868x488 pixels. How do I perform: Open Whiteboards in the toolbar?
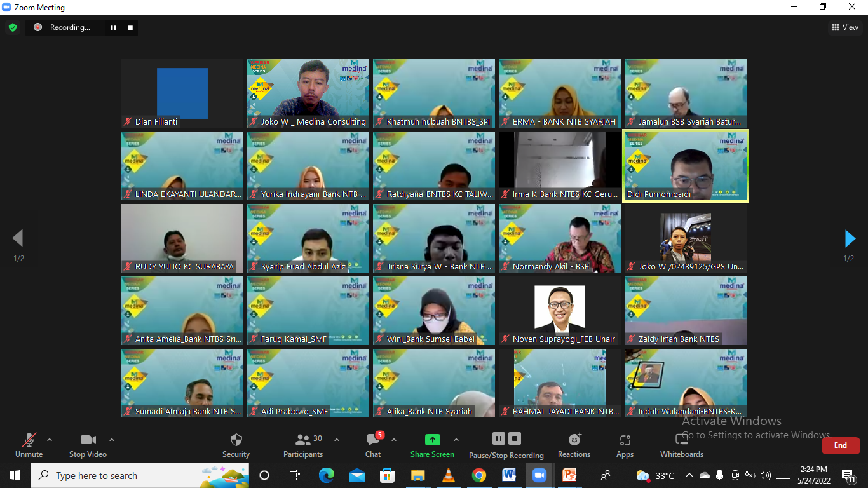coord(681,440)
